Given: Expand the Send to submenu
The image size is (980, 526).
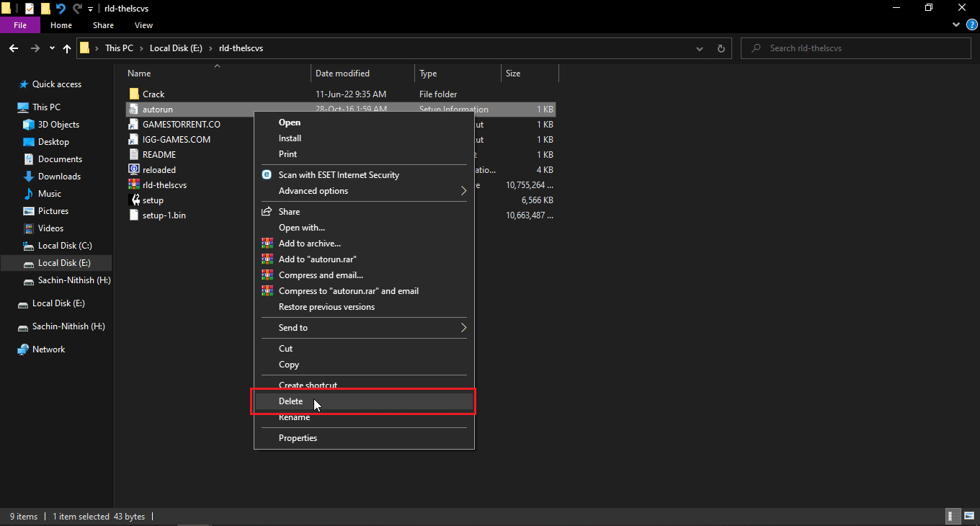Looking at the screenshot, I should [x=463, y=328].
